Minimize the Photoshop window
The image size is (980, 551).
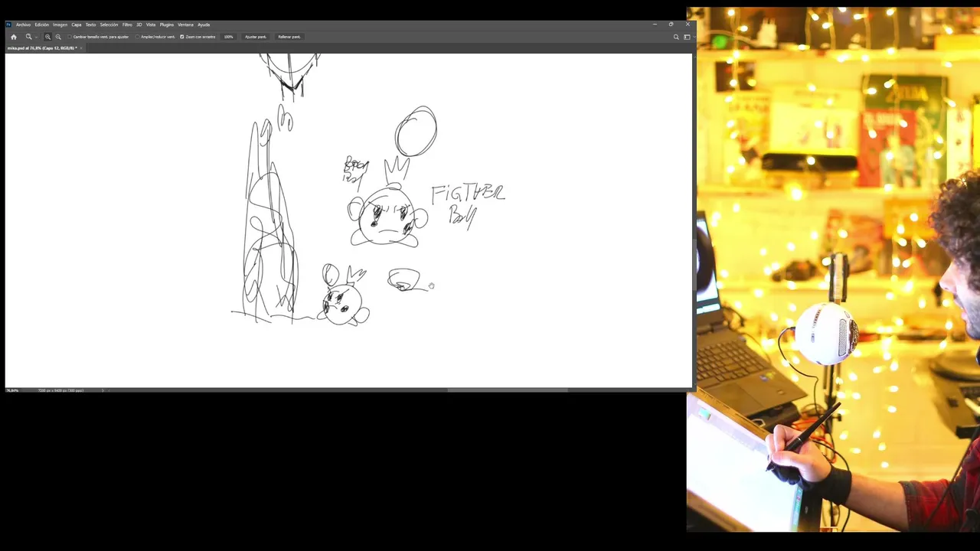pyautogui.click(x=655, y=24)
